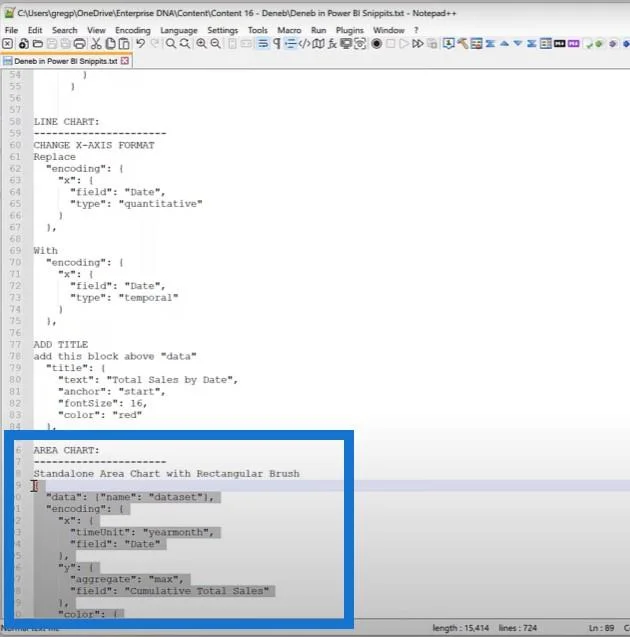The height and width of the screenshot is (637, 630).
Task: Click the Copy toolbar icon
Action: (x=110, y=43)
